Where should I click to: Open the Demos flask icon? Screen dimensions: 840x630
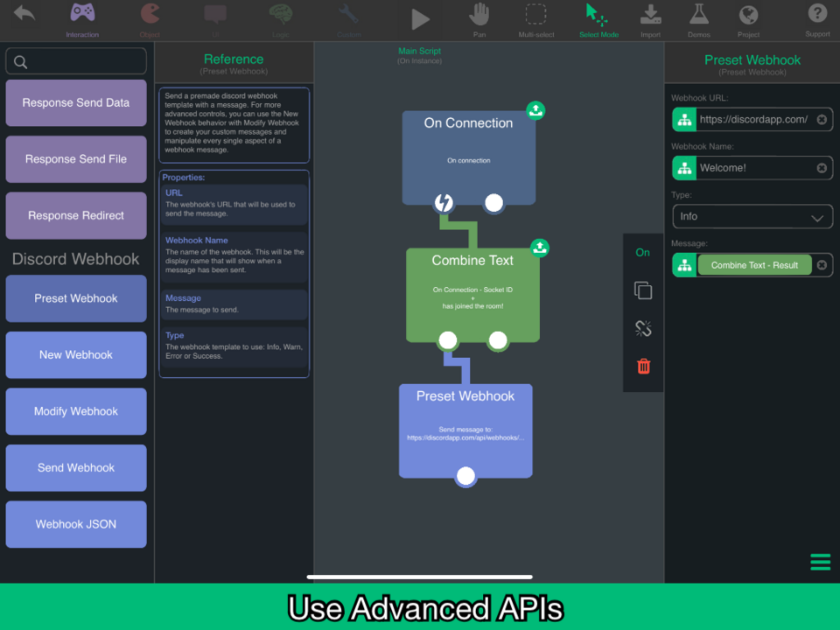(699, 20)
